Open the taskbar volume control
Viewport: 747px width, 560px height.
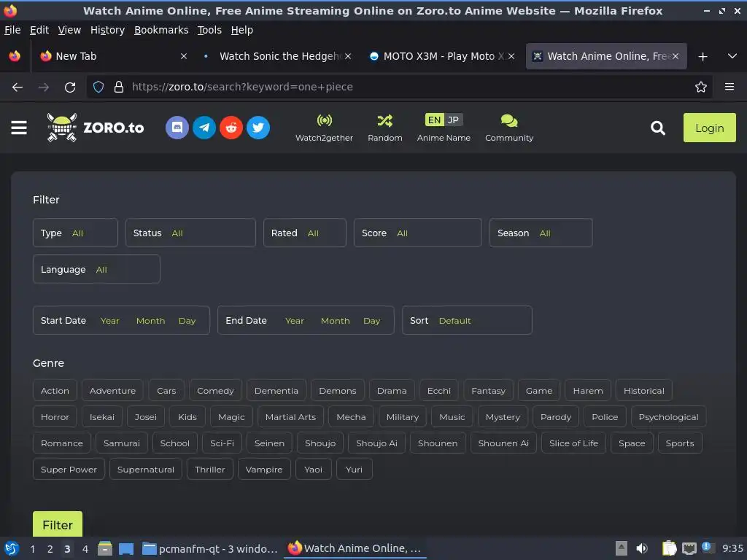(642, 548)
